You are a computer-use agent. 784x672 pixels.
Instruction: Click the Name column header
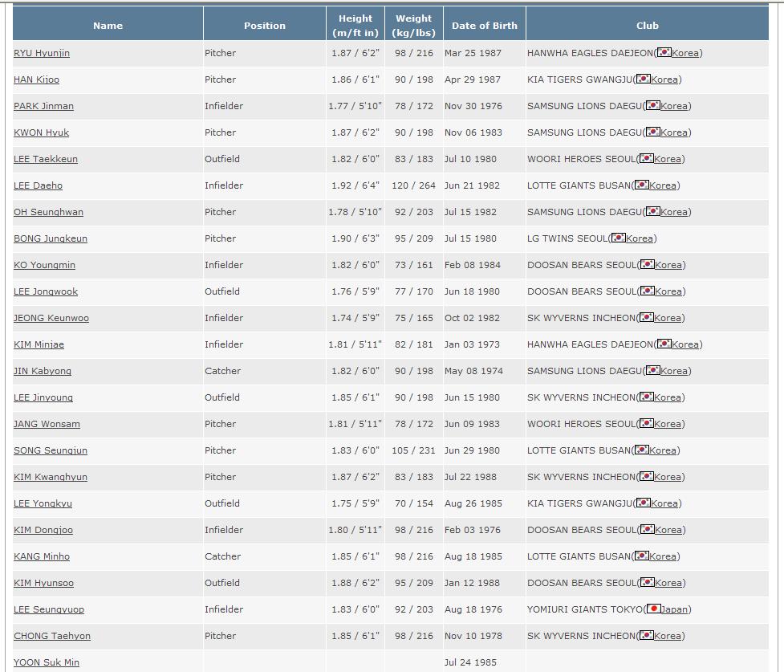(x=108, y=25)
